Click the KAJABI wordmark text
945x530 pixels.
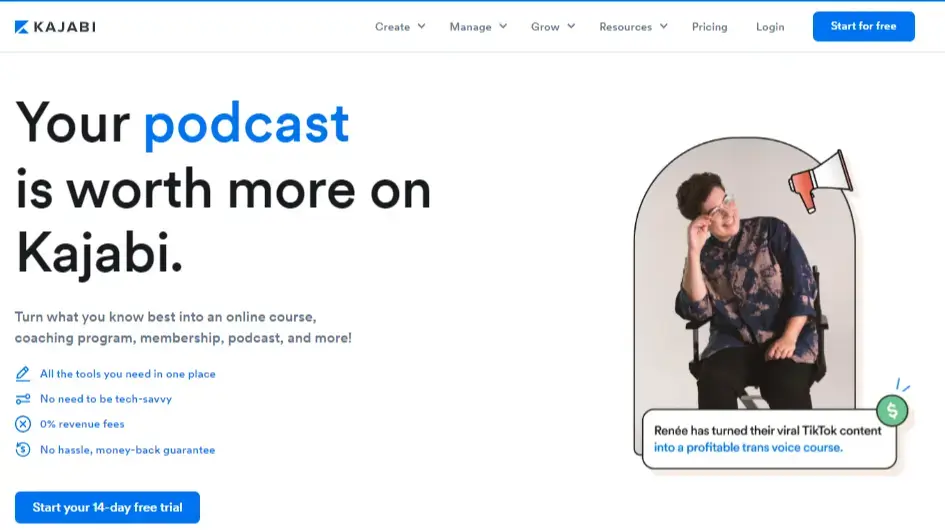(x=65, y=27)
